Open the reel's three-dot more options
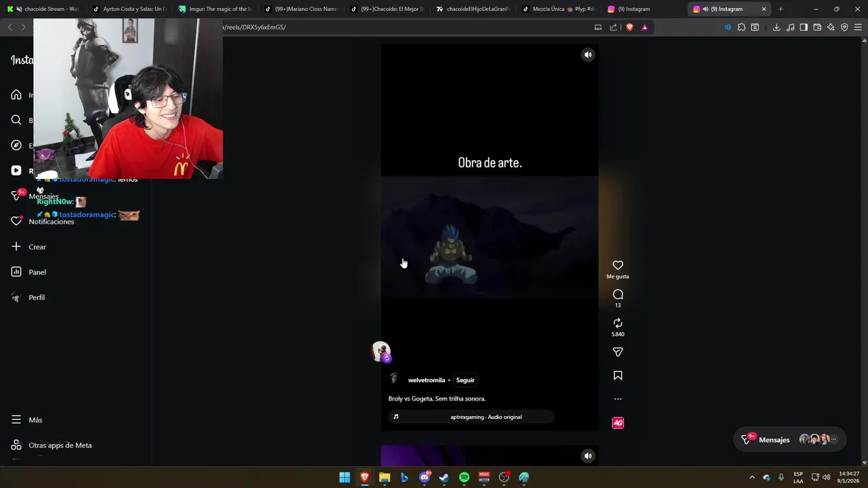The height and width of the screenshot is (488, 868). (618, 399)
